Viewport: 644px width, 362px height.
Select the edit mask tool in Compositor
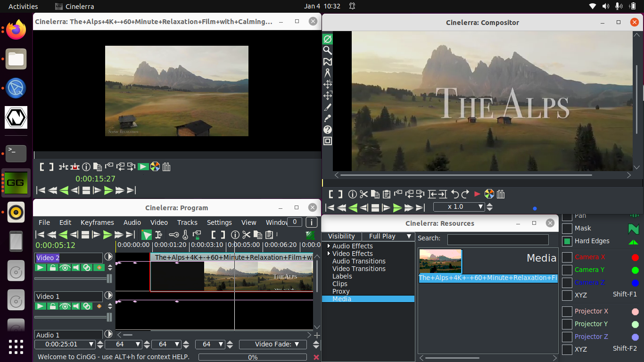coord(327,62)
